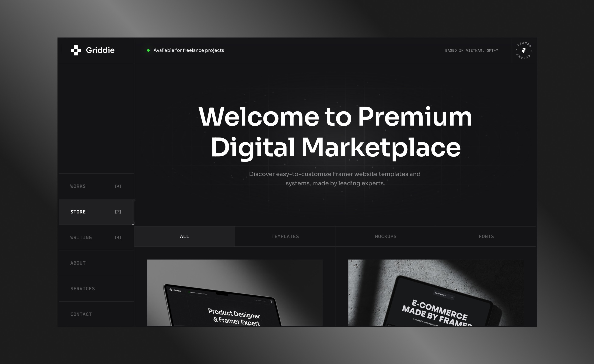Toggle the MOCKUPS filter tab
Screen dimensions: 594x364
pos(385,236)
